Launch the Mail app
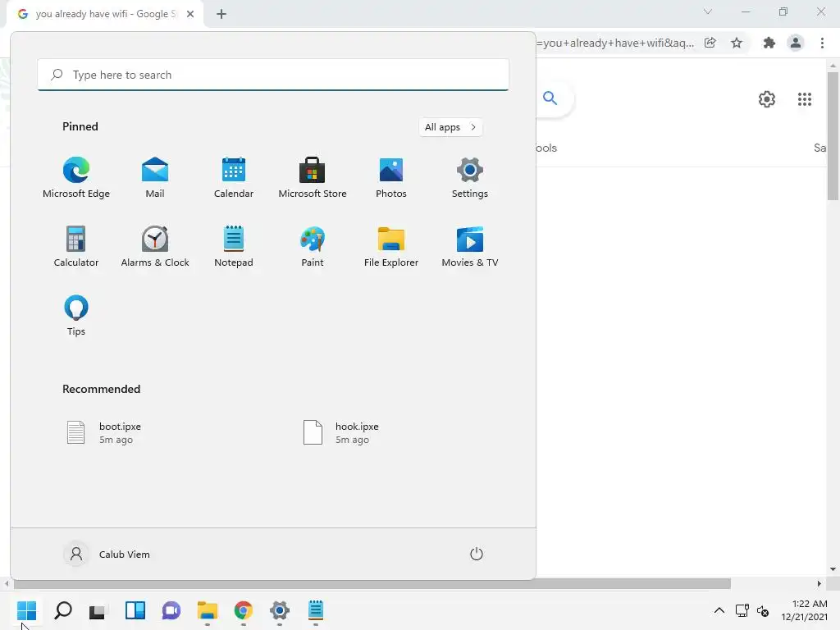840x630 pixels. point(155,178)
